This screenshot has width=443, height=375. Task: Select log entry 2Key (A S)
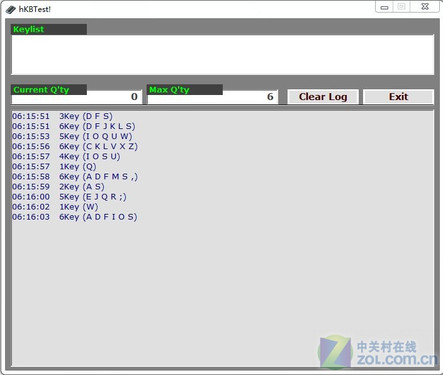pos(58,187)
